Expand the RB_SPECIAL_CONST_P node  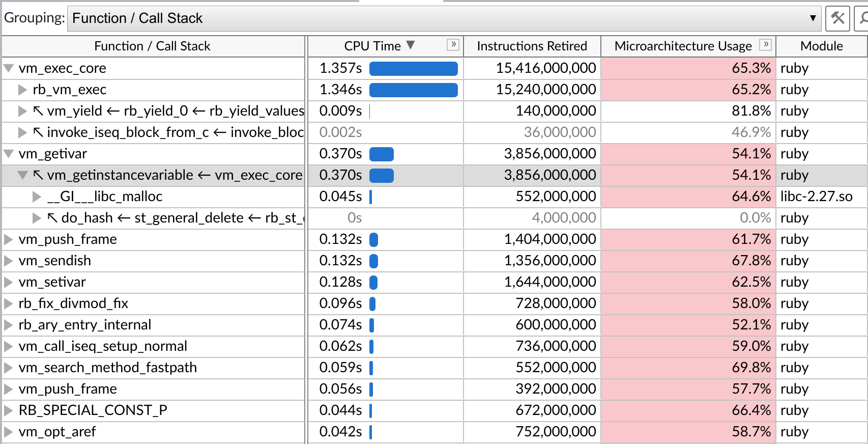[8, 410]
